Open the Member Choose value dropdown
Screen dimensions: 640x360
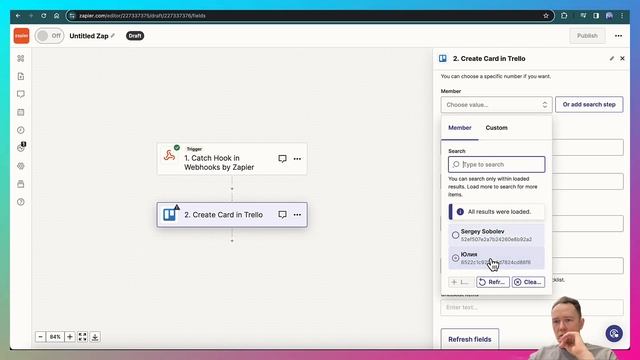pyautogui.click(x=496, y=105)
